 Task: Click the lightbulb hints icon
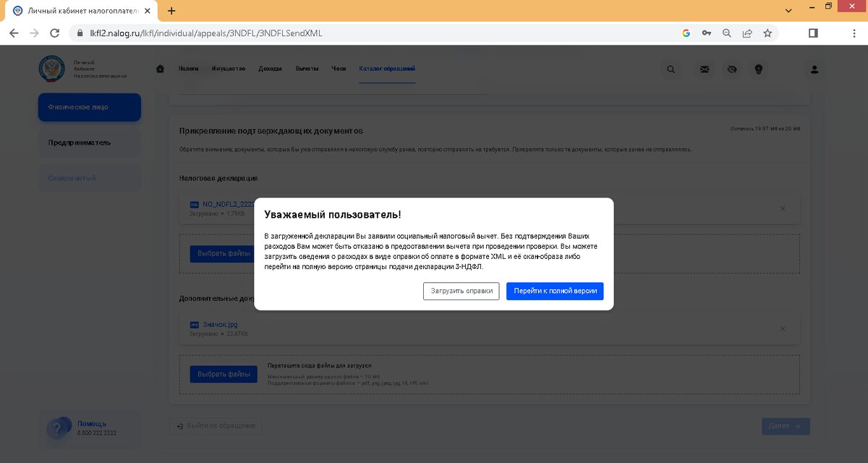[759, 69]
